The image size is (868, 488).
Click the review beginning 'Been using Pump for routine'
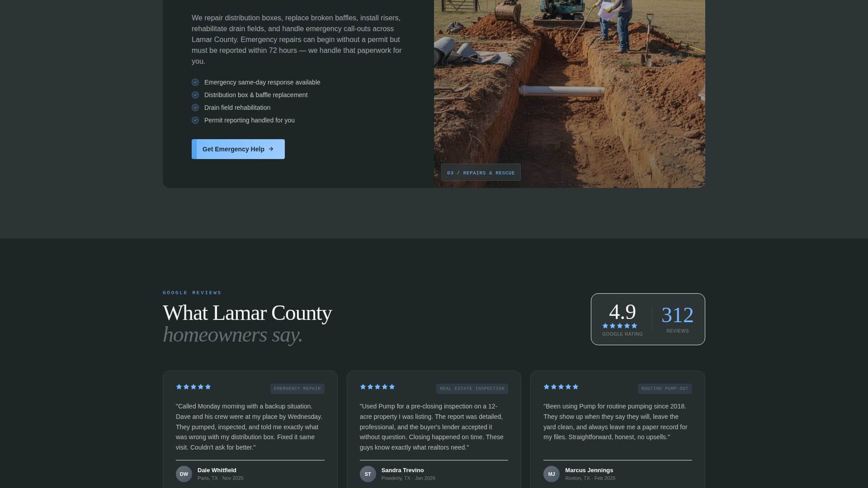pos(618,422)
